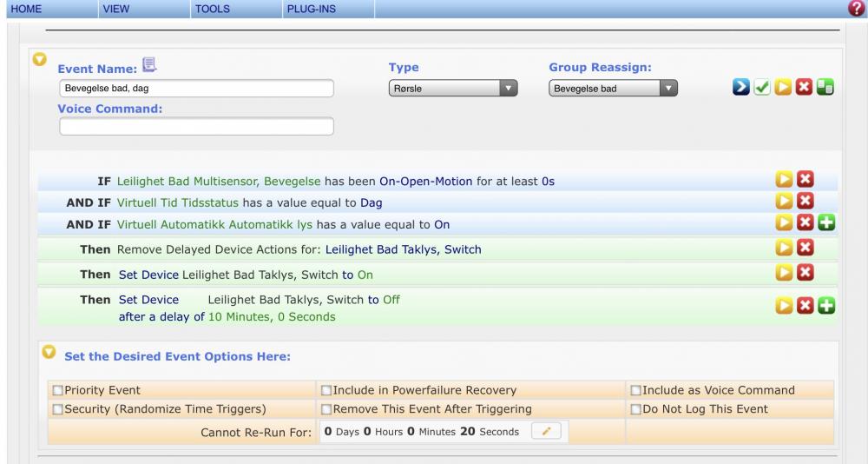Open Group Reassign dropdown showing Bevegelse bad
Viewport: 868px width, 464px height.
(x=612, y=88)
